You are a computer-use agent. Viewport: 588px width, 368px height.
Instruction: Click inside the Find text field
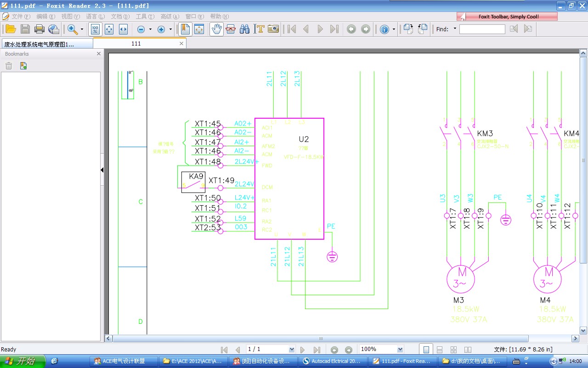[482, 29]
